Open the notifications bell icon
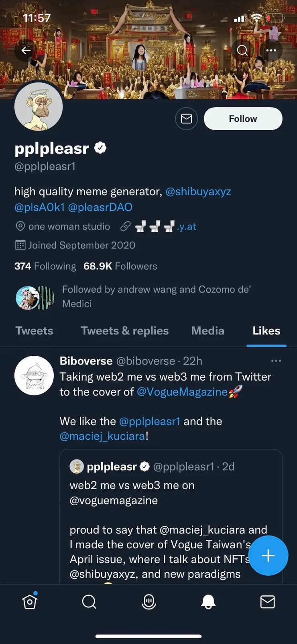Image resolution: width=297 pixels, height=644 pixels. [208, 602]
